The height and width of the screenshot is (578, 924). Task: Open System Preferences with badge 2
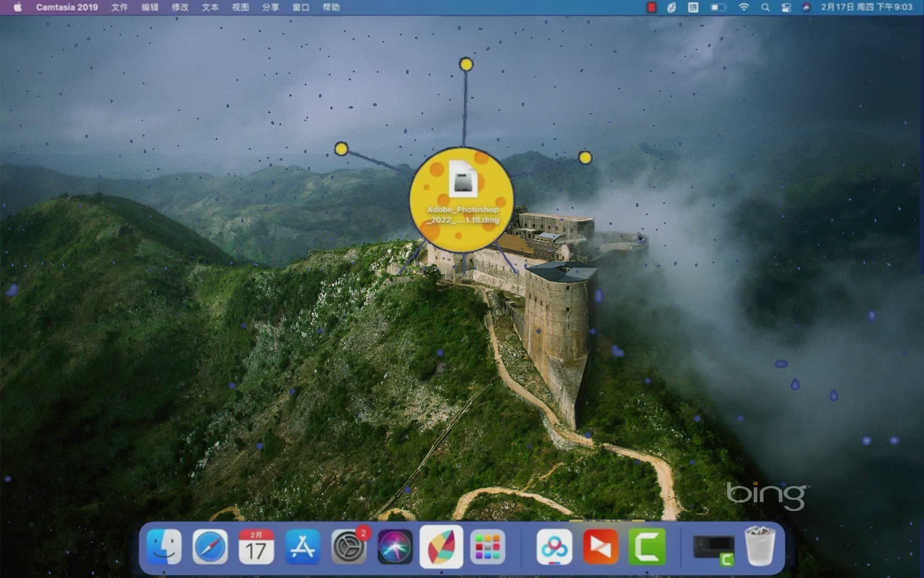349,546
